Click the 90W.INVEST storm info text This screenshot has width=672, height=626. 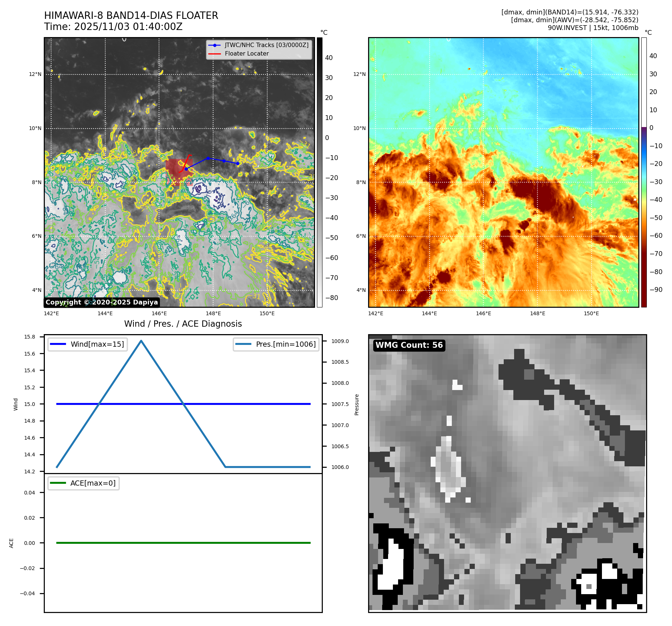(593, 28)
